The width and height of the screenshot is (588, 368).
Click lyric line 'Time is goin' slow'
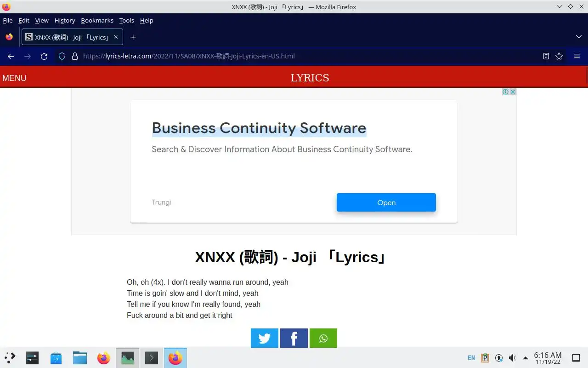[192, 293]
